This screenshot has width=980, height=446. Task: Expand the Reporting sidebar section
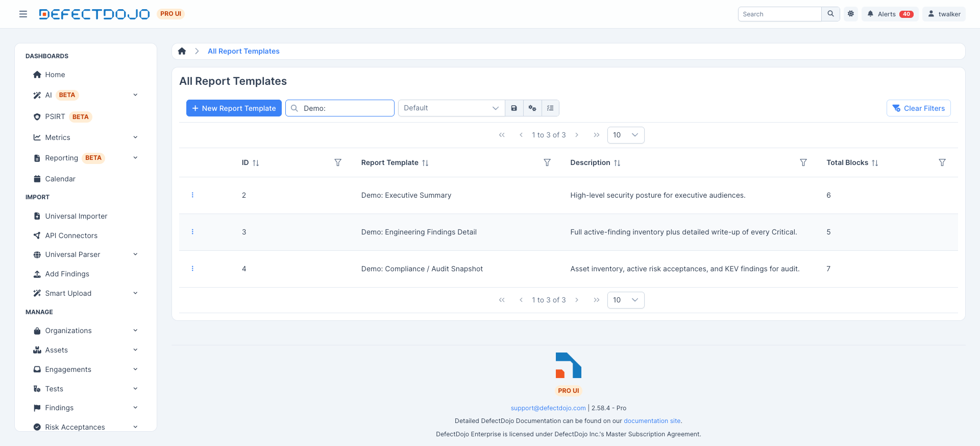pyautogui.click(x=135, y=158)
